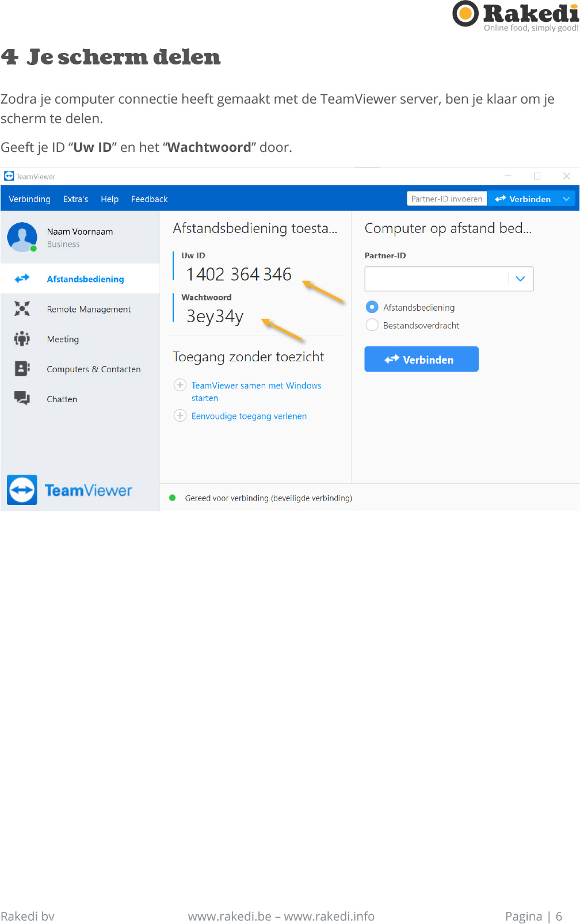
Task: Click TeamViewer samen met Windows starten link
Action: 256,391
